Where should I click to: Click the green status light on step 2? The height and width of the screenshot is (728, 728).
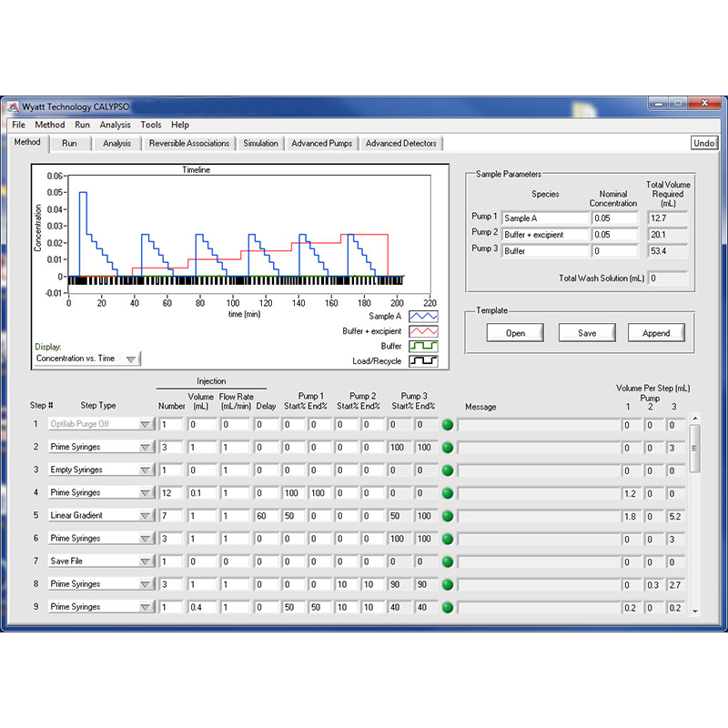[x=448, y=448]
